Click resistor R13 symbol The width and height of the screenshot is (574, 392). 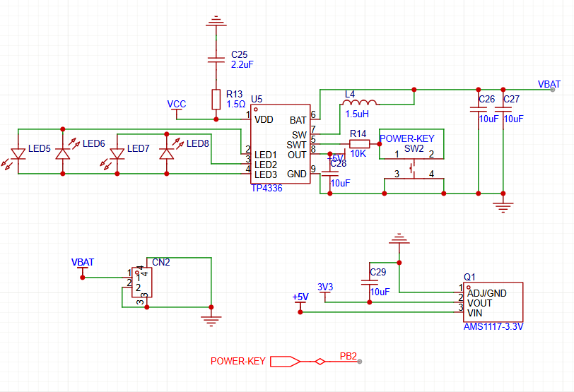(216, 100)
